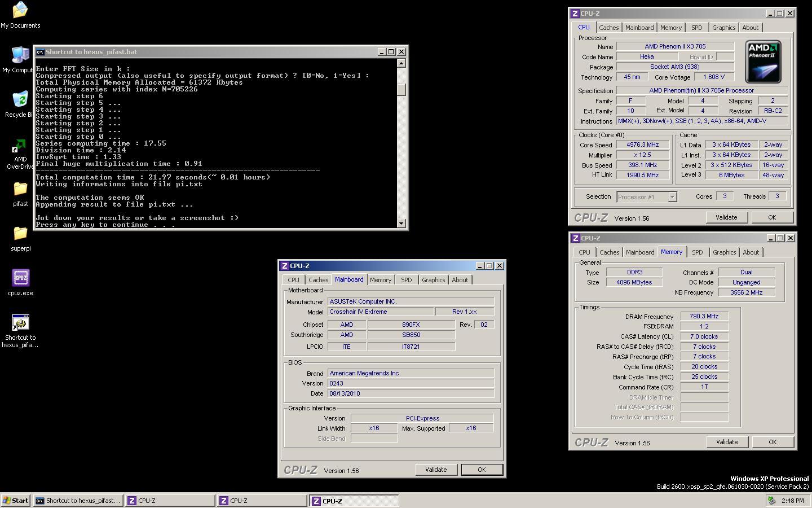Click OK in the CPU tab window
Image resolution: width=812 pixels, height=508 pixels.
pyautogui.click(x=772, y=217)
